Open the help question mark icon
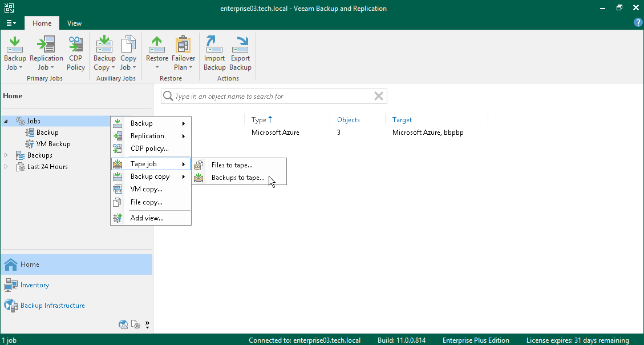Screen dimensions: 644x345 pos(638,23)
